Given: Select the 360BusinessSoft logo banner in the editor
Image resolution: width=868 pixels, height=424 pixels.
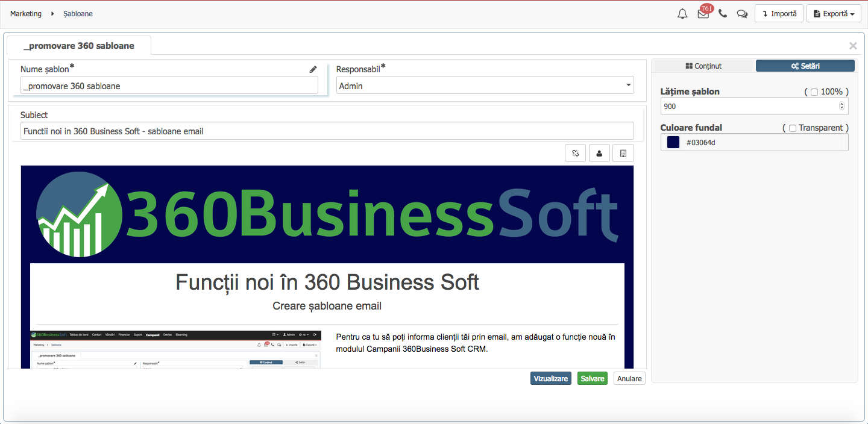Looking at the screenshot, I should pyautogui.click(x=327, y=214).
